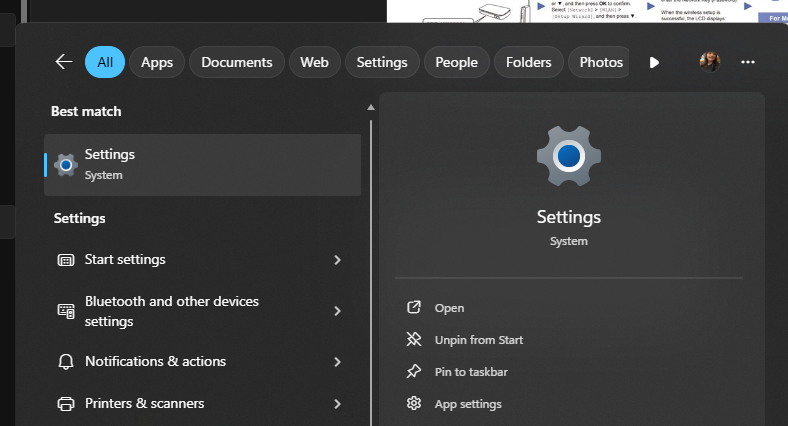This screenshot has width=788, height=426.
Task: Click the large Settings gear icon
Action: click(569, 156)
